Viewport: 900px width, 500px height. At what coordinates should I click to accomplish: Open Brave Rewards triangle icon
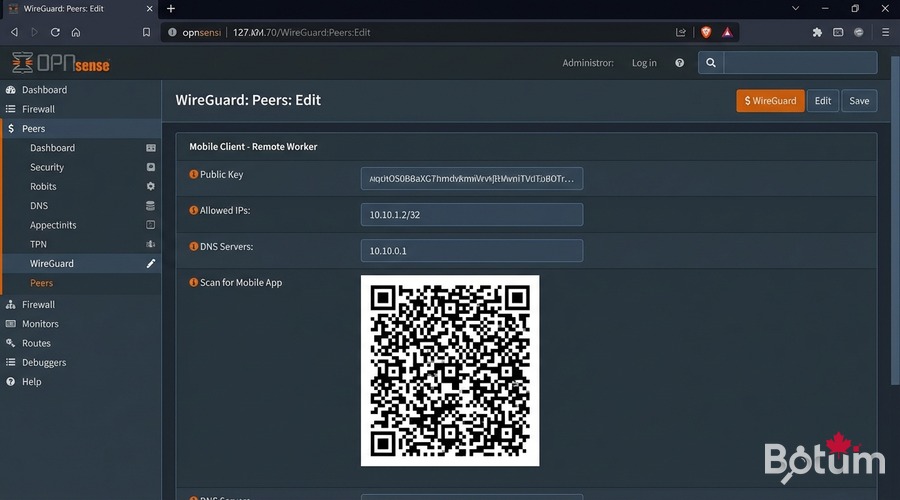(727, 33)
